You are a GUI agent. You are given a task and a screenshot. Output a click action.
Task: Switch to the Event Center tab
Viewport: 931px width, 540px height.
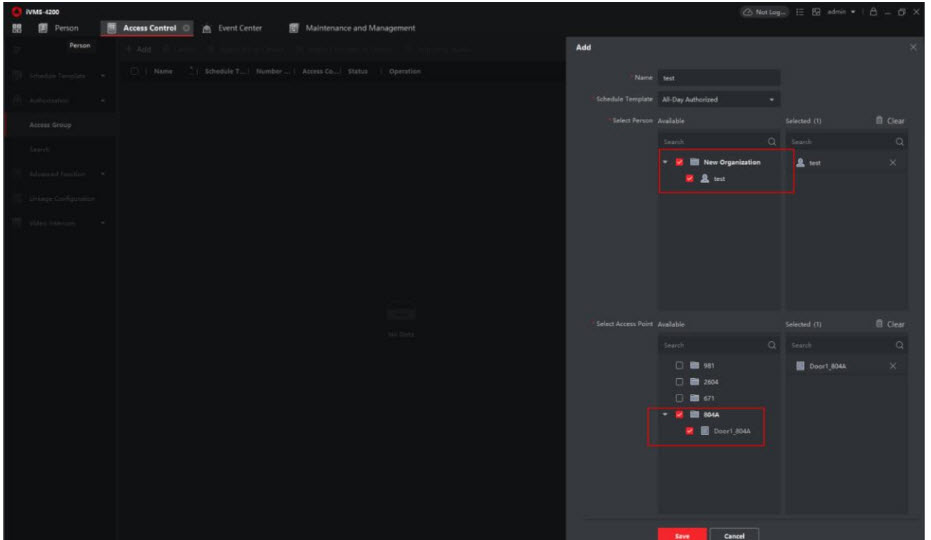pos(231,28)
